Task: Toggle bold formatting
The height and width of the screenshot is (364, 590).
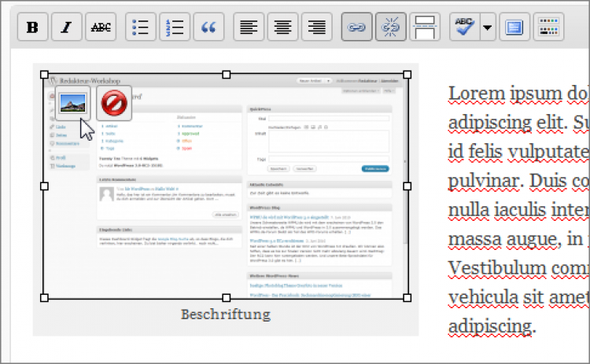Action: [33, 27]
